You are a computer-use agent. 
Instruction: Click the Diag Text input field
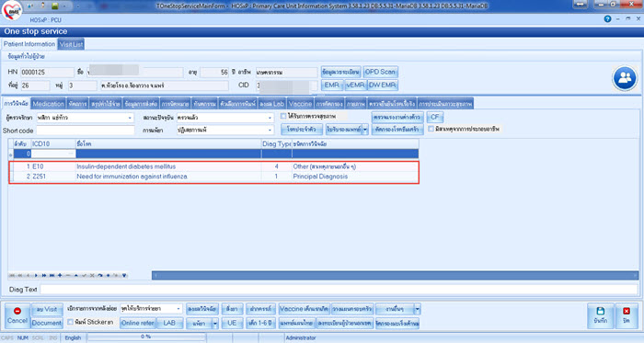[x=339, y=290]
